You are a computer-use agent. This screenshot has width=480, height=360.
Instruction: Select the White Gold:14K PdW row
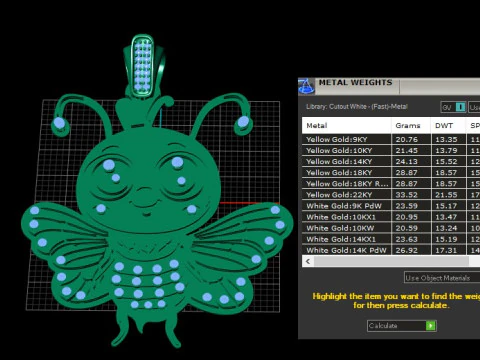pos(391,250)
